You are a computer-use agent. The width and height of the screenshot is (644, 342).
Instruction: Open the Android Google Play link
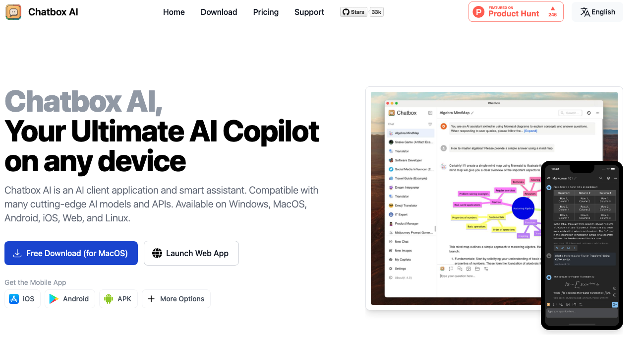tap(69, 299)
